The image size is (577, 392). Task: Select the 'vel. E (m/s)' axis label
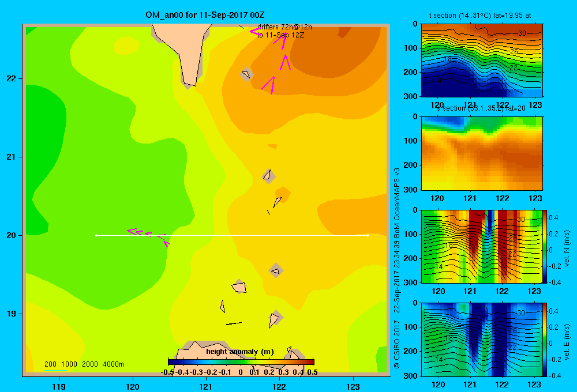(567, 342)
